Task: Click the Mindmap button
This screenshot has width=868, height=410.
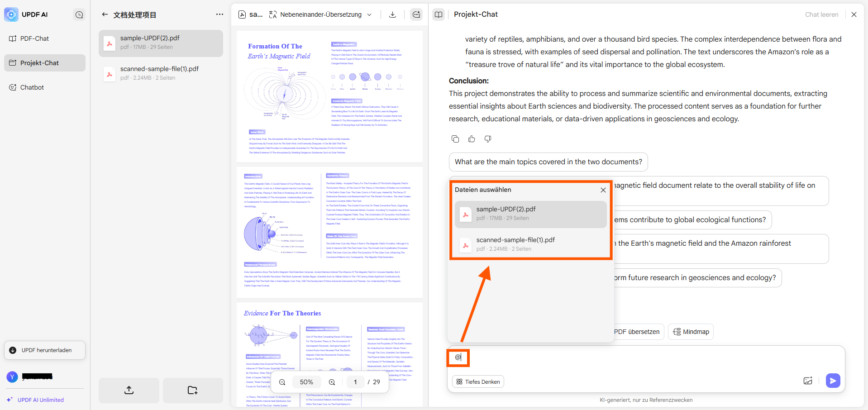Action: point(691,332)
